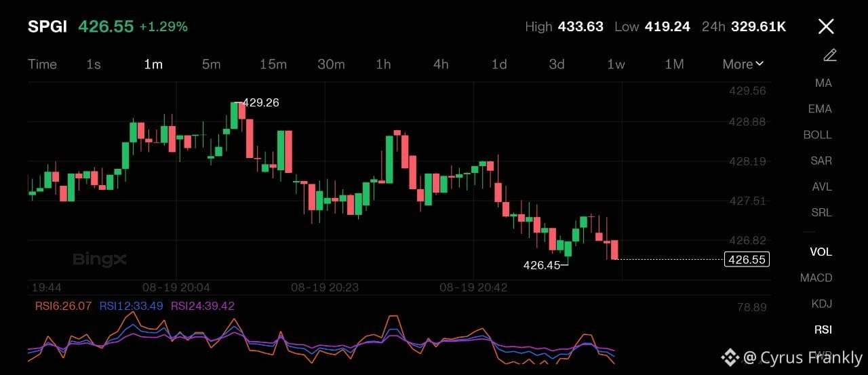Show the MACD sub-indicator
Viewport: 868px width, 375px height.
tap(816, 277)
